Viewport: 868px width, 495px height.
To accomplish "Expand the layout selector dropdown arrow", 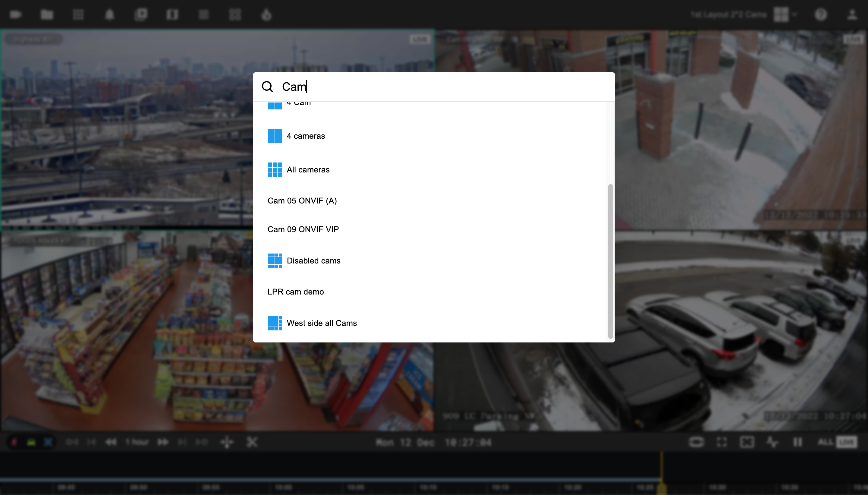I will [794, 14].
